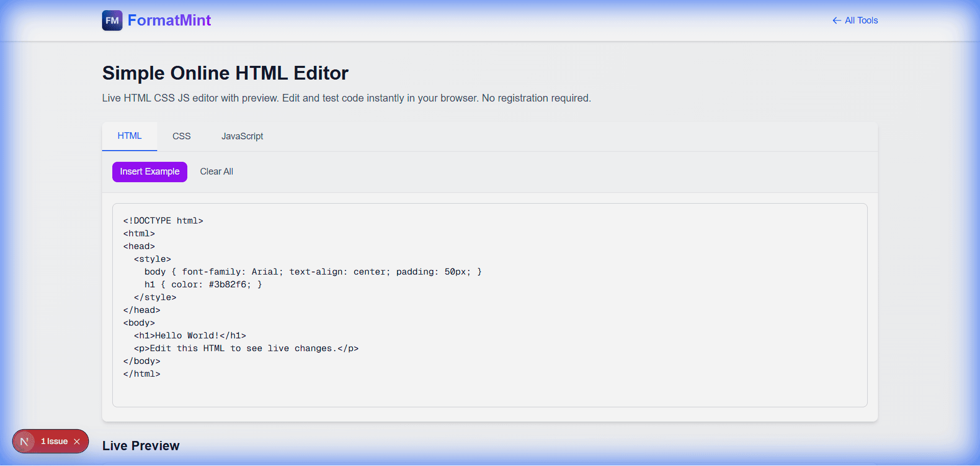Switch to the CSS tab
This screenshot has height=466, width=980.
(x=181, y=136)
